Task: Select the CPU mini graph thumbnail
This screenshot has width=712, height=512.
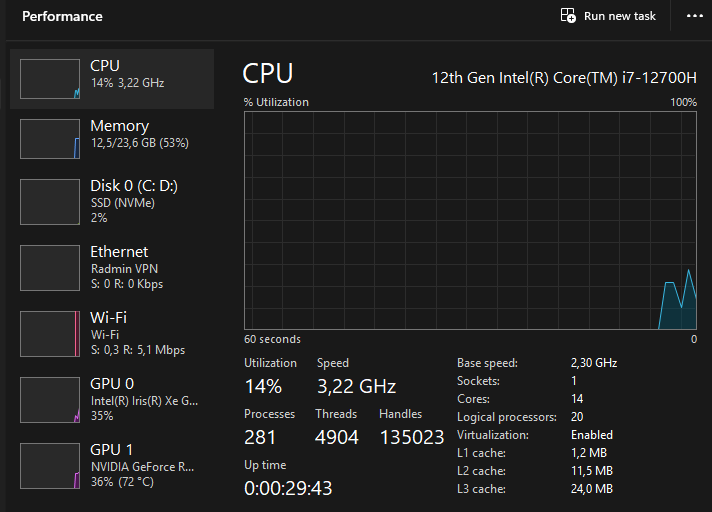Action: click(50, 79)
